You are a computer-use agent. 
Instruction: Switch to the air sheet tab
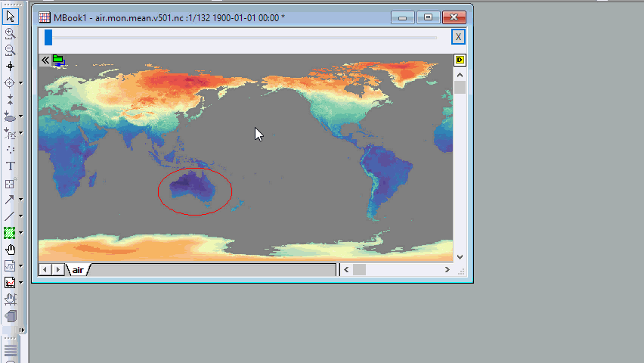point(78,270)
